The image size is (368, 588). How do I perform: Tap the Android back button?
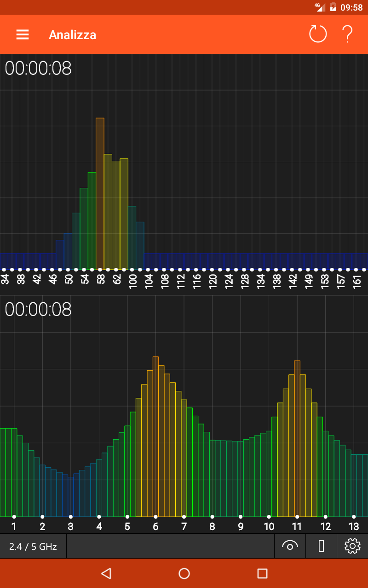(x=106, y=573)
